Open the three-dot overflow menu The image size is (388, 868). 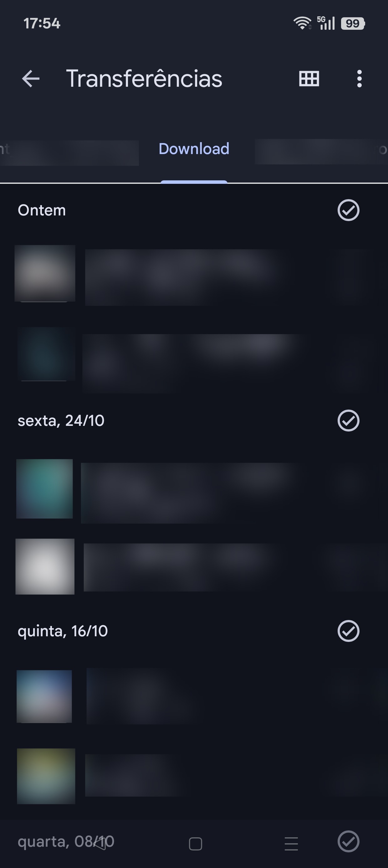pos(360,79)
